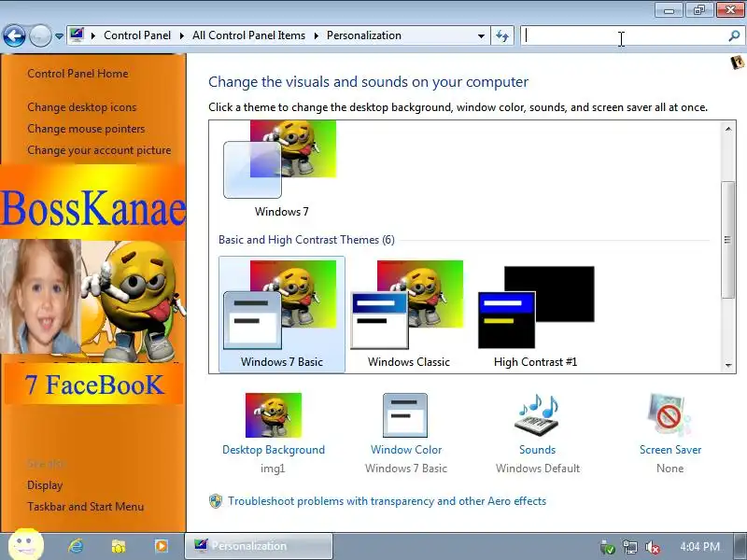Click the help icon at top right

point(738,63)
